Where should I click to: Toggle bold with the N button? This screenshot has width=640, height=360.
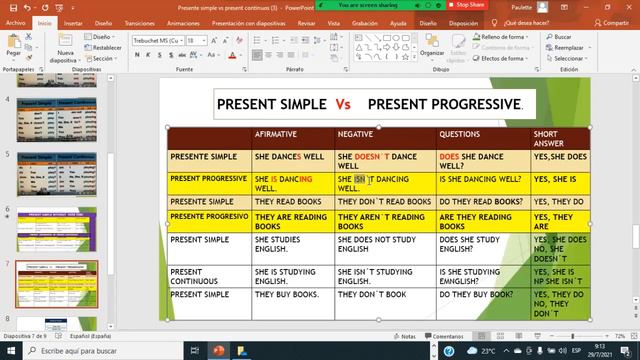[x=137, y=55]
